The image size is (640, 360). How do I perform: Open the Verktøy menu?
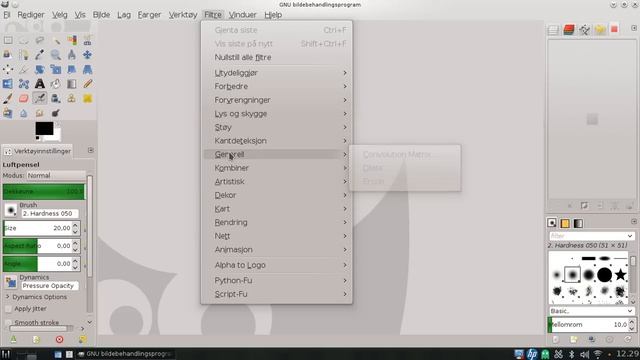pos(183,15)
